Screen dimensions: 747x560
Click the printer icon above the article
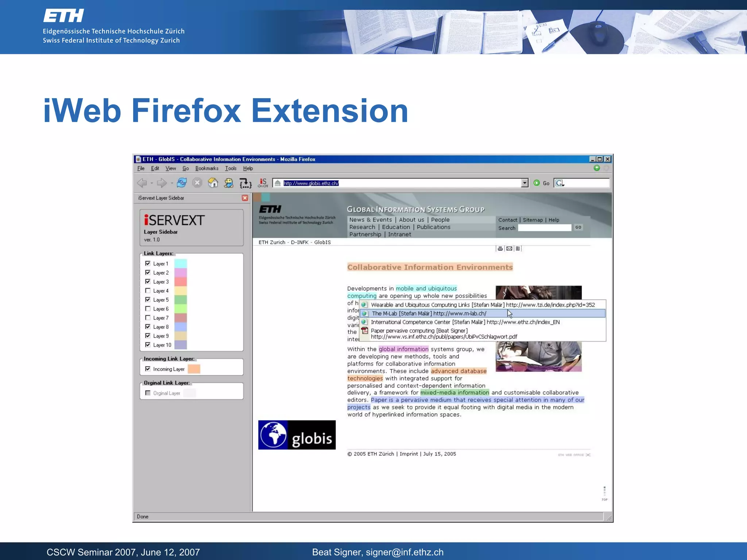pyautogui.click(x=500, y=249)
